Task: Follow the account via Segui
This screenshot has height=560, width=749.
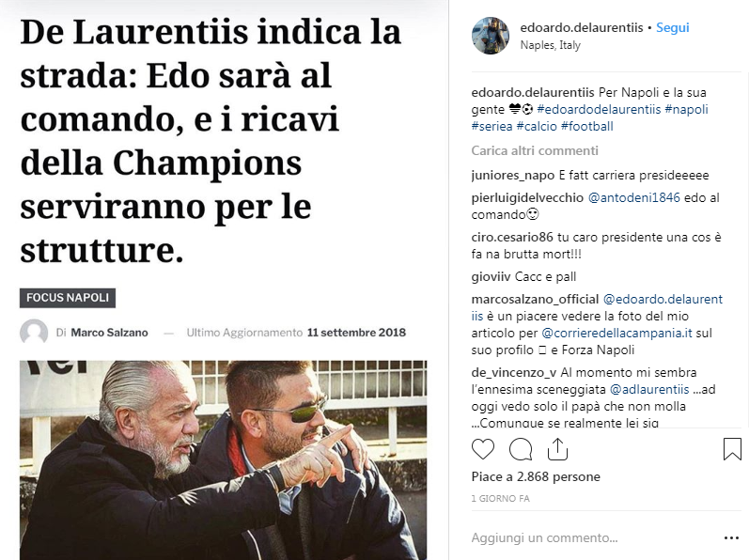Action: point(673,27)
